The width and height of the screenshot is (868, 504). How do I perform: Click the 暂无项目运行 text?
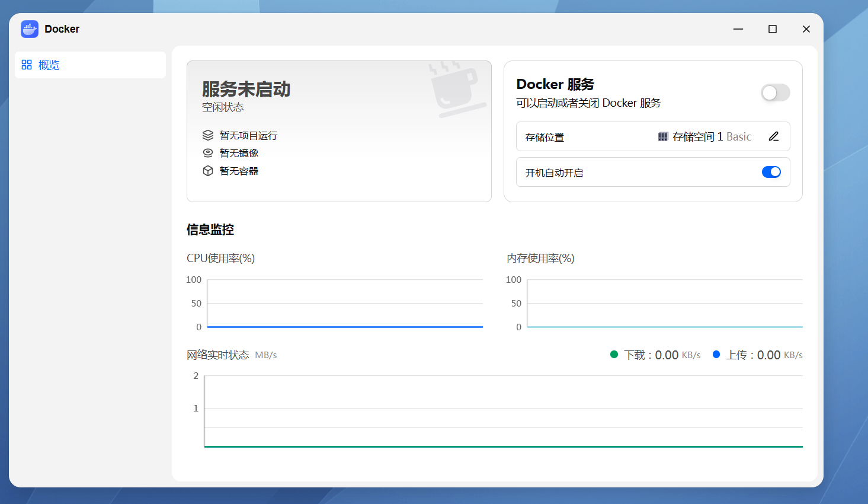pos(248,136)
